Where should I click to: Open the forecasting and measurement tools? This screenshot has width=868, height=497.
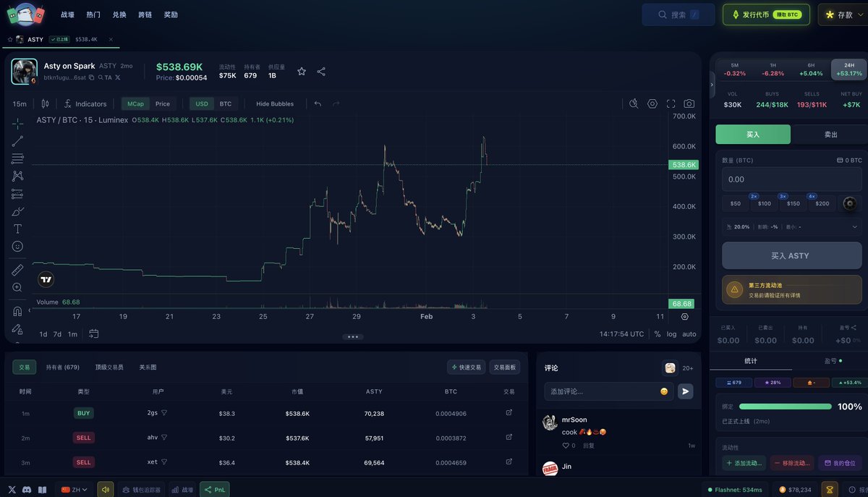(17, 194)
